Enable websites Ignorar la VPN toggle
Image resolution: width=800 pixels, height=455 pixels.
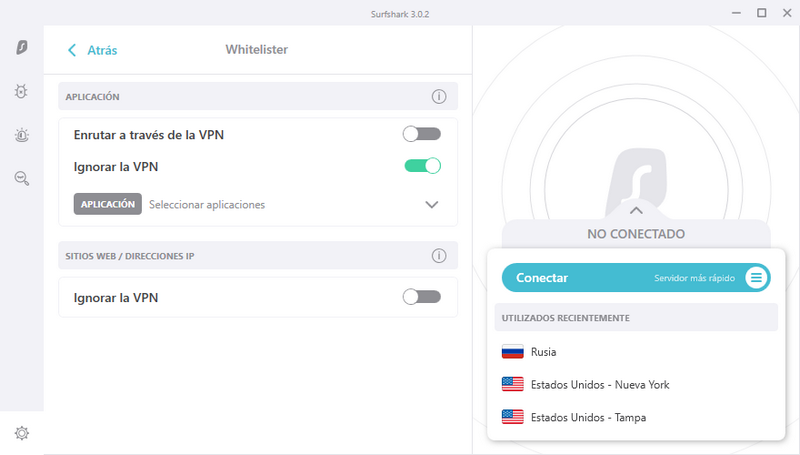click(x=422, y=297)
